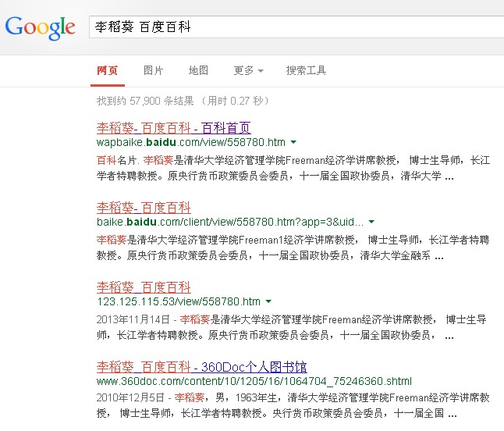
Task: Expand arrow beside baike.baidu.com/client URL
Action: [x=371, y=222]
